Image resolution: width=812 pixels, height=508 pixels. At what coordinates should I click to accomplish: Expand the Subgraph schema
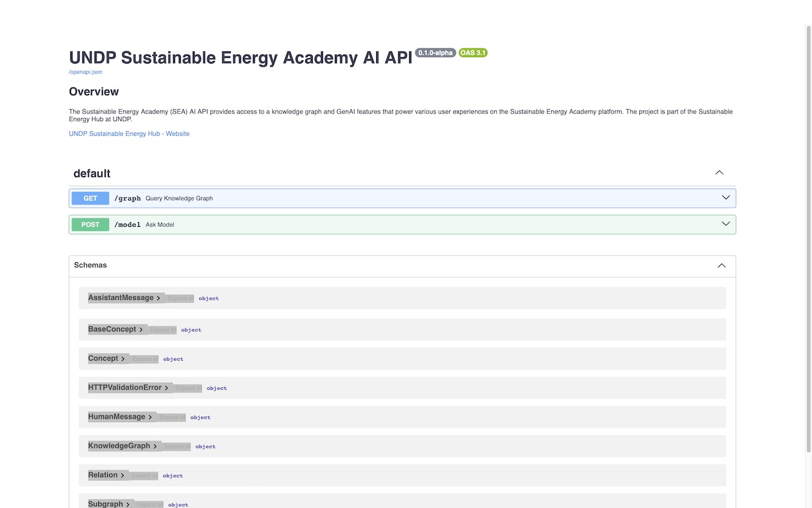110,504
